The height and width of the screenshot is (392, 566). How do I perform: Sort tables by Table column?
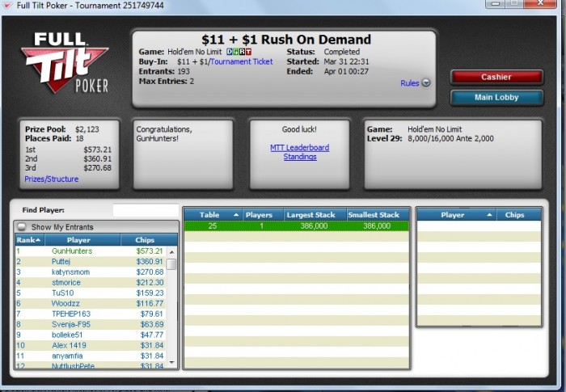(213, 215)
